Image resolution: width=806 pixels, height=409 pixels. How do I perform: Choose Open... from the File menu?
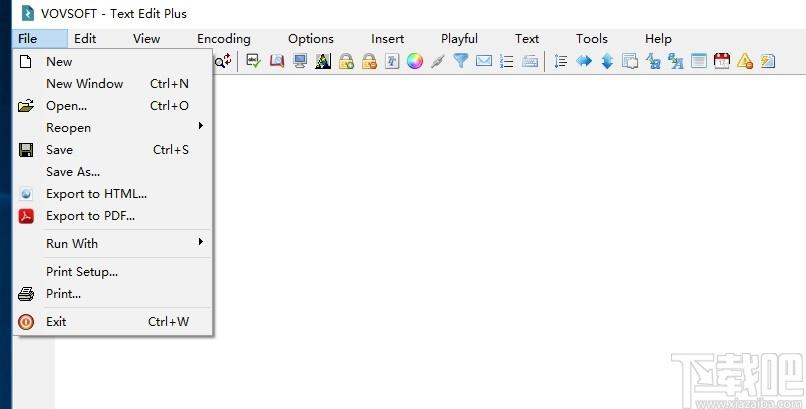point(112,106)
